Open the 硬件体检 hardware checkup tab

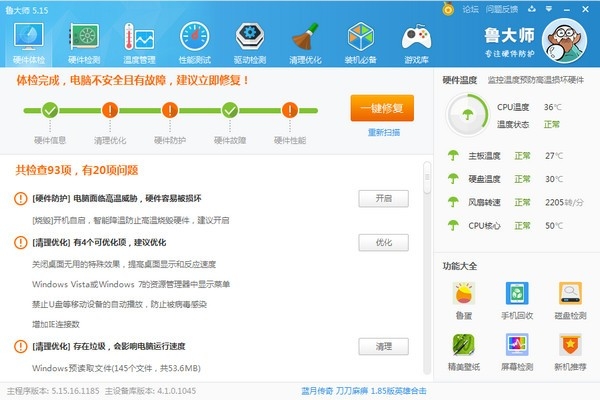(x=29, y=43)
